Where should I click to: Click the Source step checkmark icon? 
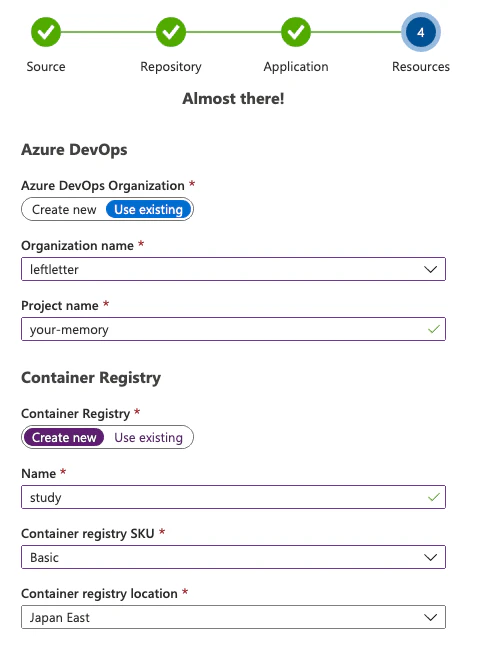pyautogui.click(x=46, y=32)
